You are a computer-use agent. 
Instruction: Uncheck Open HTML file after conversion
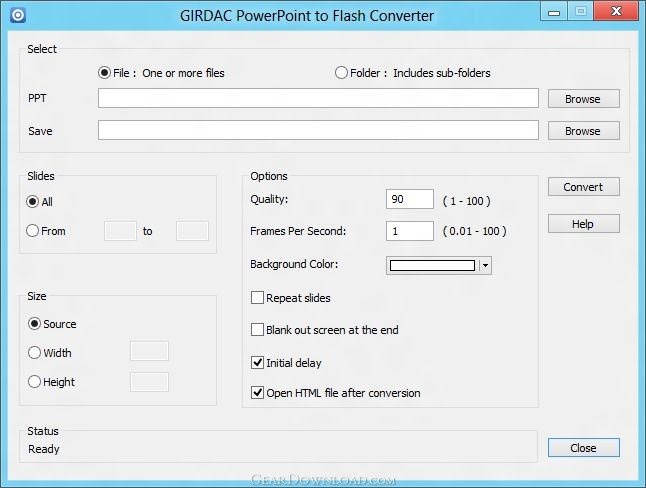(257, 392)
